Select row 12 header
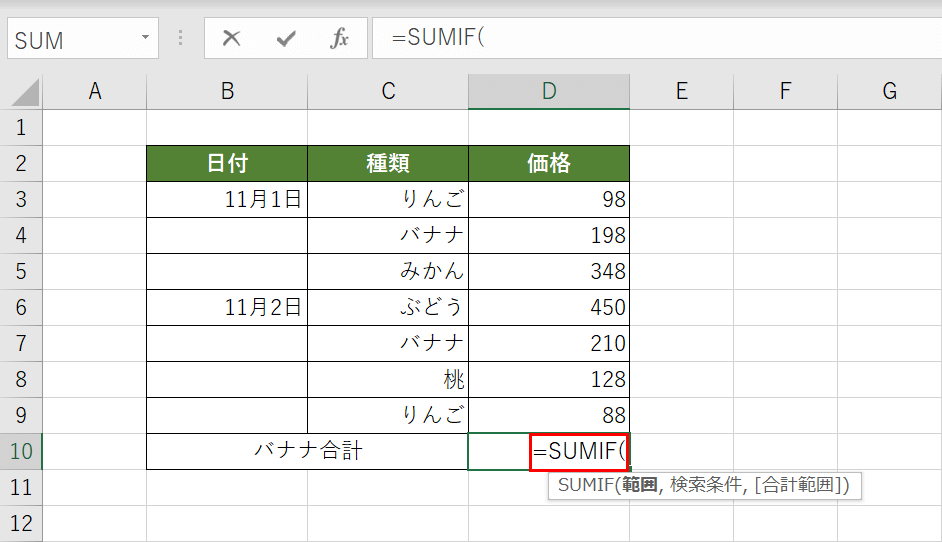The image size is (942, 542). [21, 523]
